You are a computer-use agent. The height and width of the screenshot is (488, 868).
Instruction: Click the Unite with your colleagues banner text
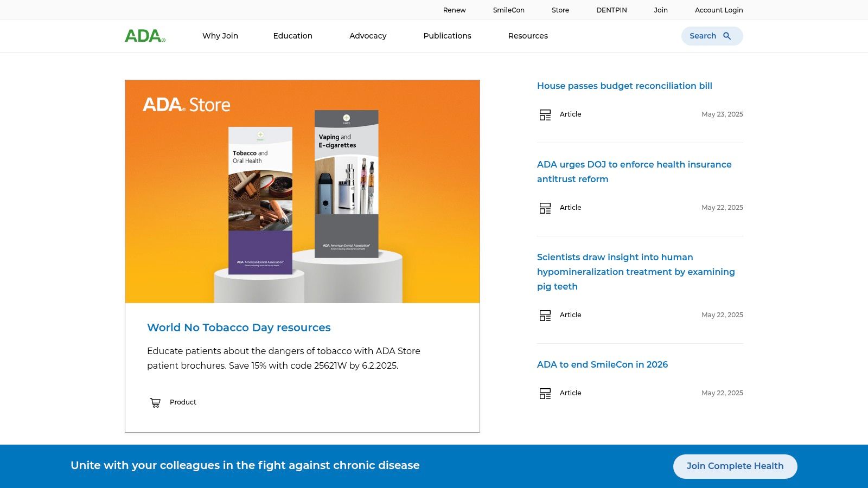click(245, 465)
